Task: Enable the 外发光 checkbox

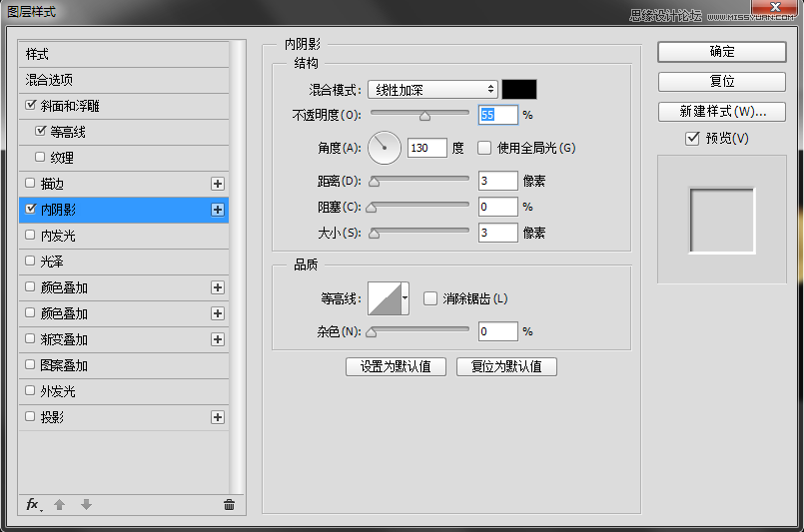Action: (30, 390)
